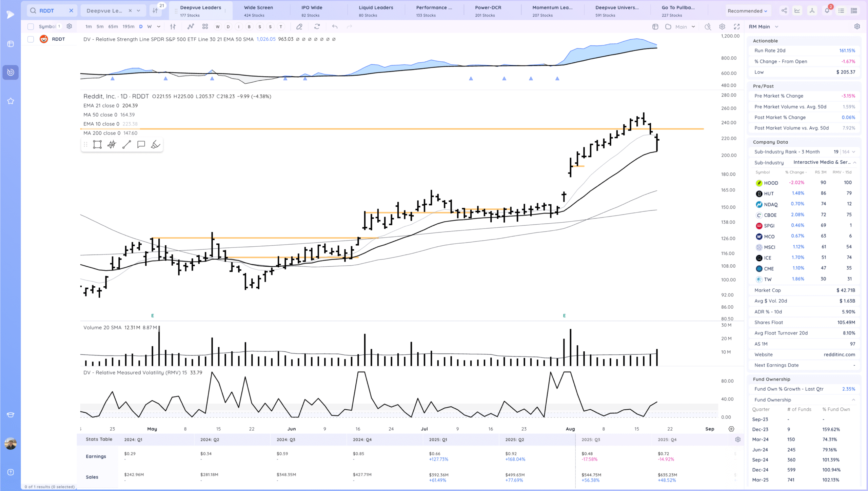Switch to the Liquid Leaders tab

point(376,11)
